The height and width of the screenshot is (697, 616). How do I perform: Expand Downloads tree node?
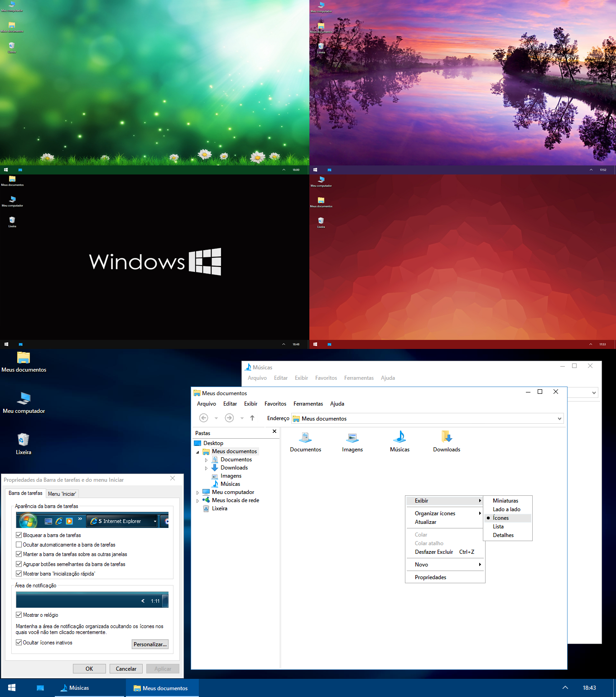point(206,468)
